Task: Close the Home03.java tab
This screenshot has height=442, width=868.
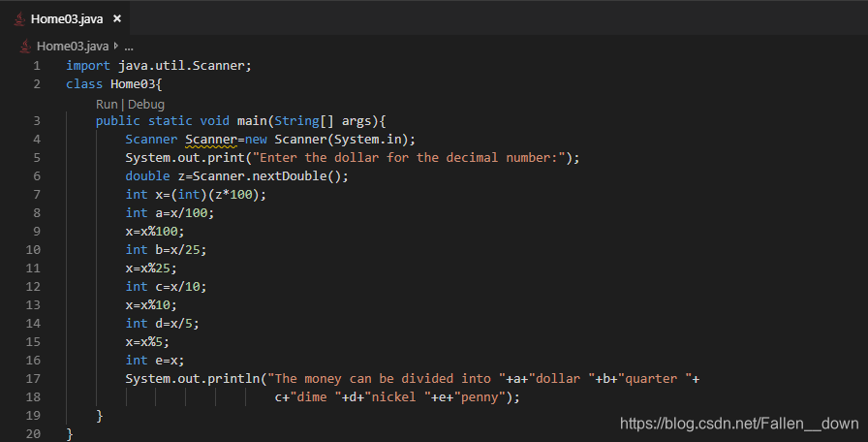Action: (117, 18)
